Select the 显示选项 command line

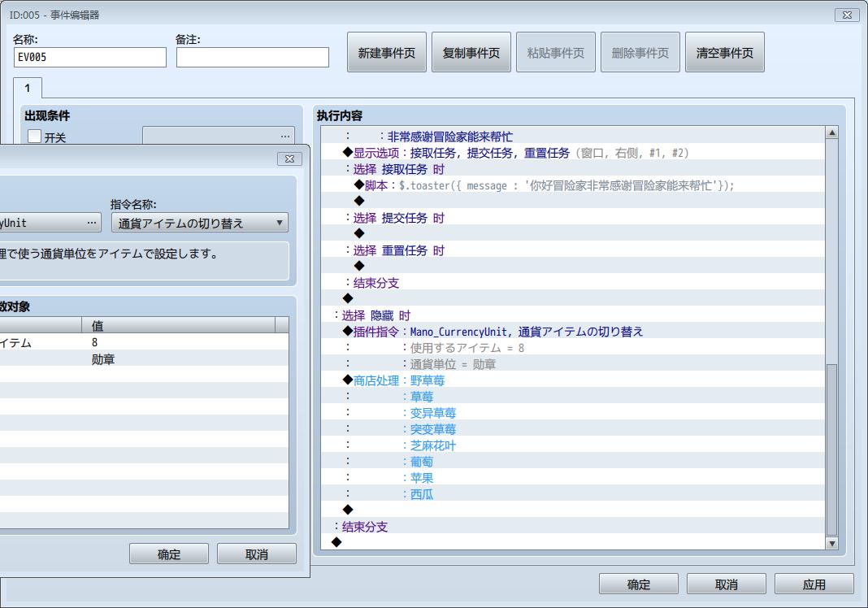coord(573,152)
